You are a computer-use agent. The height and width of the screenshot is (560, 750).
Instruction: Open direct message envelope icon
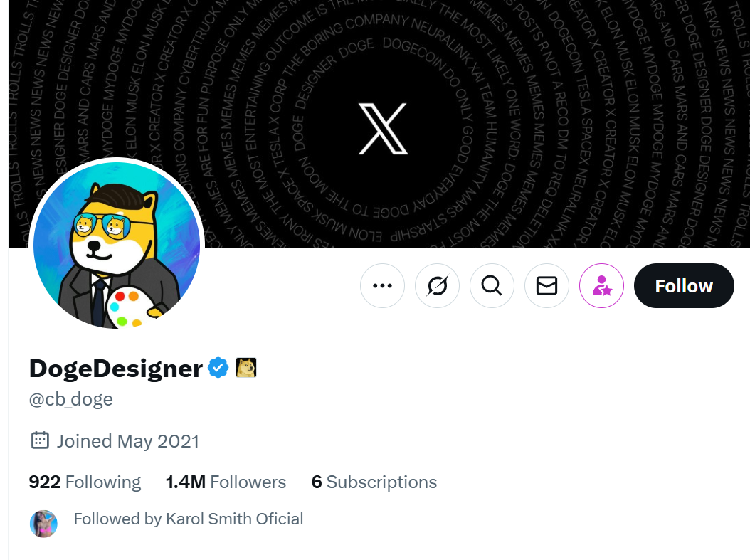pos(546,285)
